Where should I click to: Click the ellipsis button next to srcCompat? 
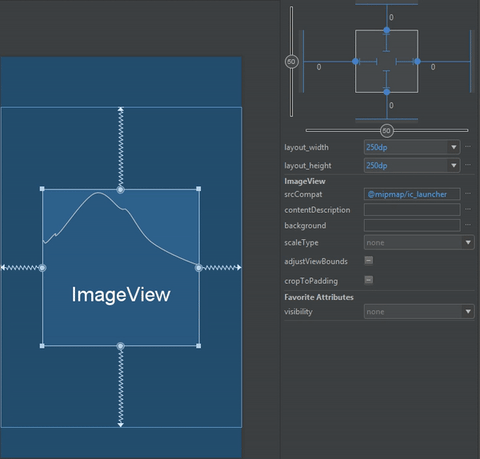click(468, 194)
